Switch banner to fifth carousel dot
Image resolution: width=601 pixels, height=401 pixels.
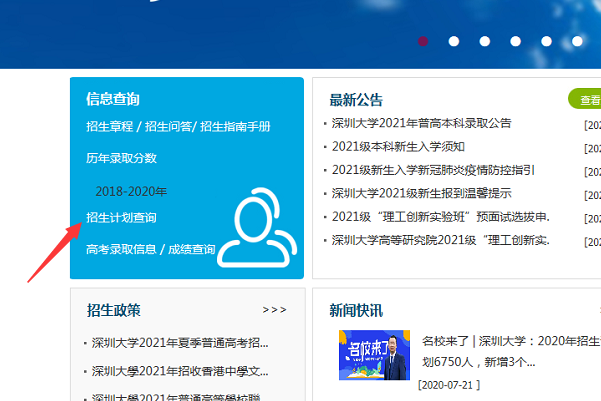[x=547, y=41]
